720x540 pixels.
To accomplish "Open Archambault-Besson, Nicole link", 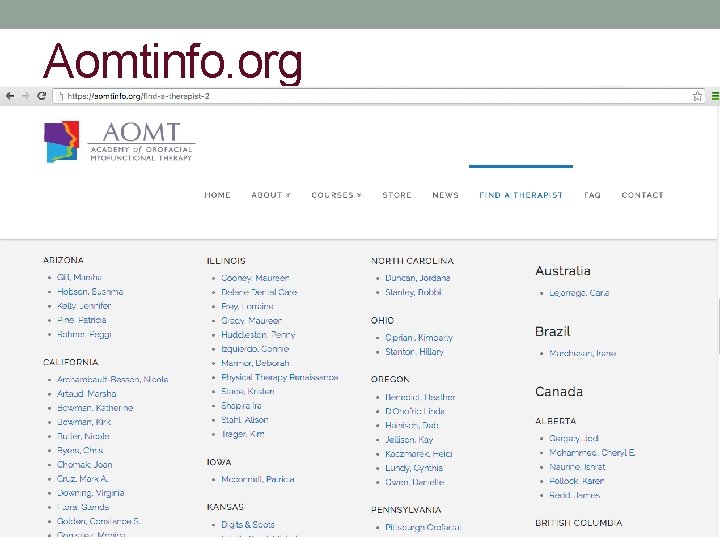I will coord(112,380).
